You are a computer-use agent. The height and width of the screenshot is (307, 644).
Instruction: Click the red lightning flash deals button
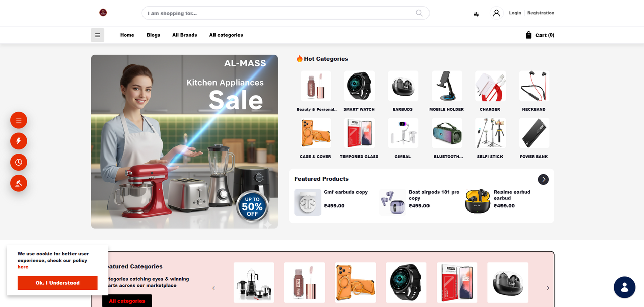pos(19,141)
